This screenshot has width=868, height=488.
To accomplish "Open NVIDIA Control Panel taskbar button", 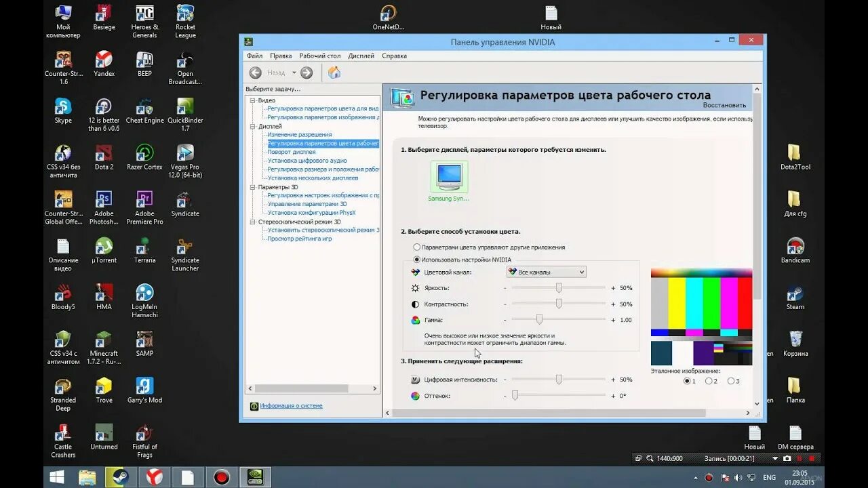I will (256, 477).
